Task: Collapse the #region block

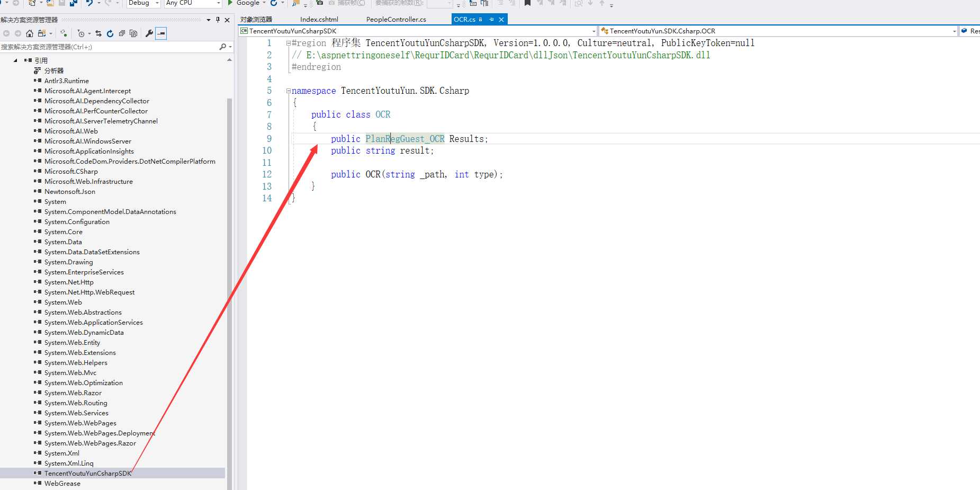Action: pyautogui.click(x=289, y=43)
